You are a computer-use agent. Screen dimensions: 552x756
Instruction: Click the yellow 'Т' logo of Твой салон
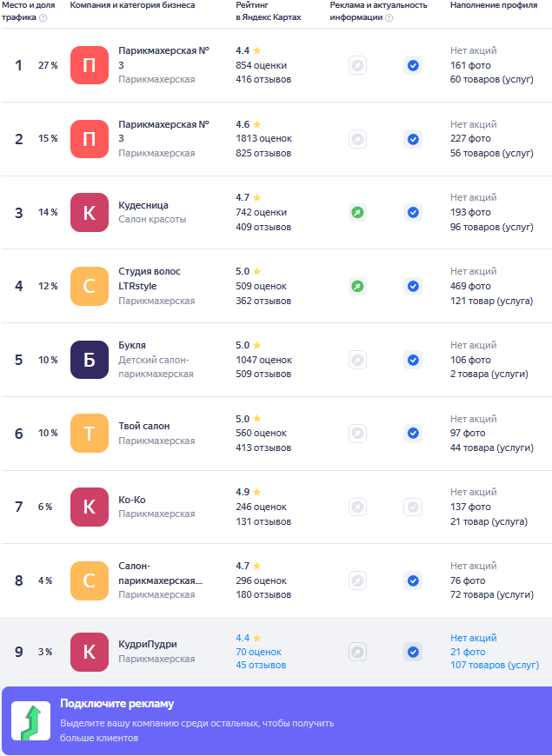90,433
